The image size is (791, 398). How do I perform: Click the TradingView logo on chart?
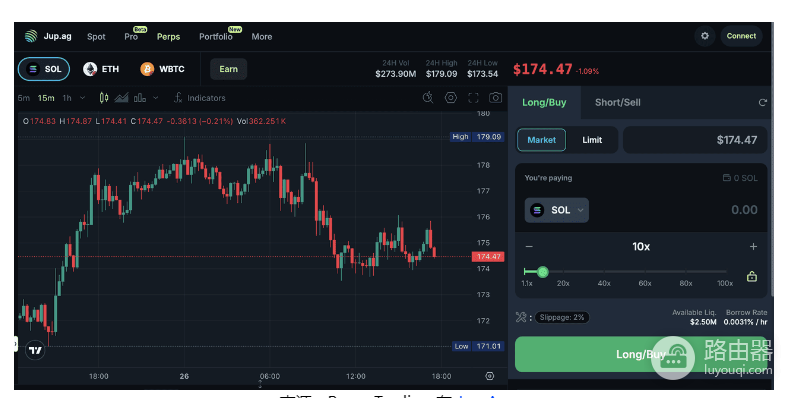pyautogui.click(x=35, y=350)
